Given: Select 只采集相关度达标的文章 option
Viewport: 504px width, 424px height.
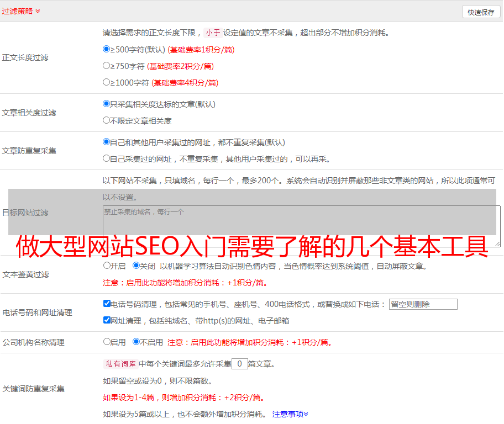Looking at the screenshot, I should [x=107, y=104].
